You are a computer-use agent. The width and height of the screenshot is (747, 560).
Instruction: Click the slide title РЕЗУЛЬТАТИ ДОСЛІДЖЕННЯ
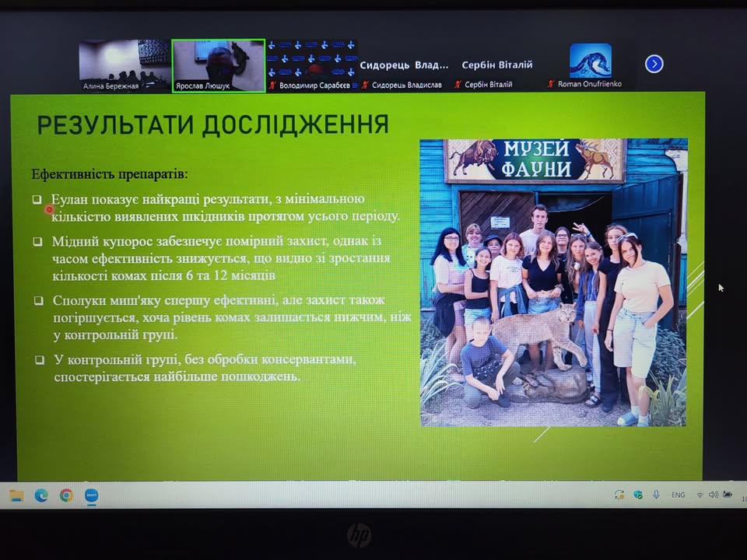click(213, 124)
